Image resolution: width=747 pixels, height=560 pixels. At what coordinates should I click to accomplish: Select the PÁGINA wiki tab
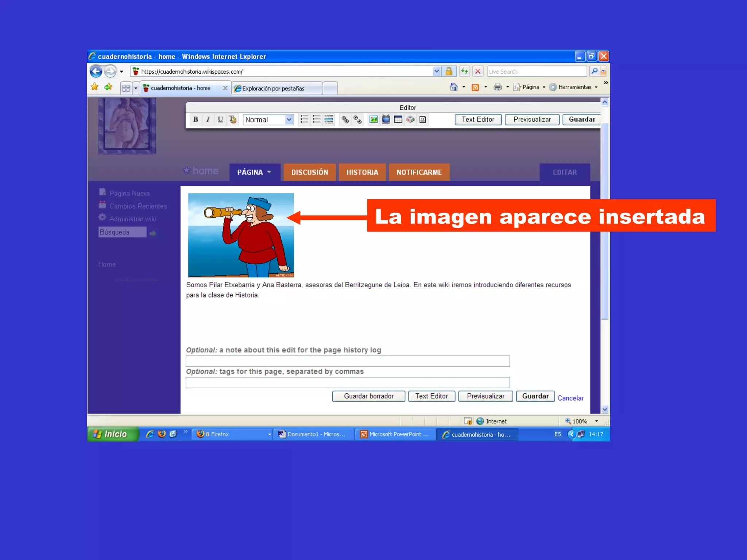[254, 172]
